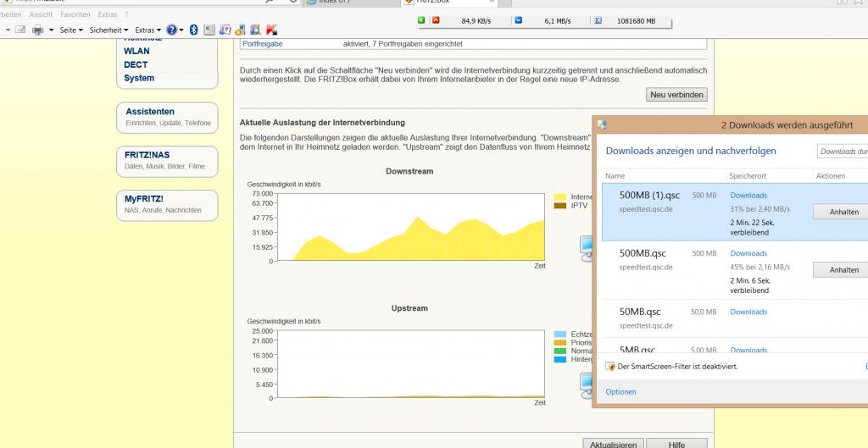Sort downloads by the Speicherort column header
The image size is (868, 448).
point(748,176)
